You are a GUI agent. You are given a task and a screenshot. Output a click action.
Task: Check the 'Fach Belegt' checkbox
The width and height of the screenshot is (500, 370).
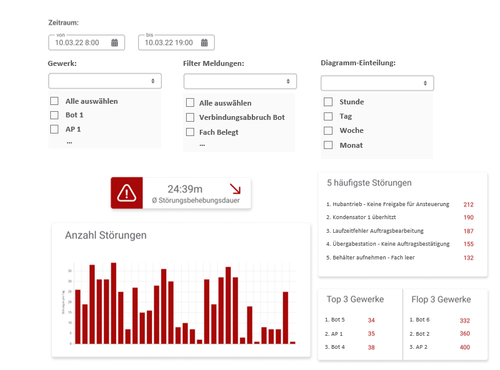point(190,132)
